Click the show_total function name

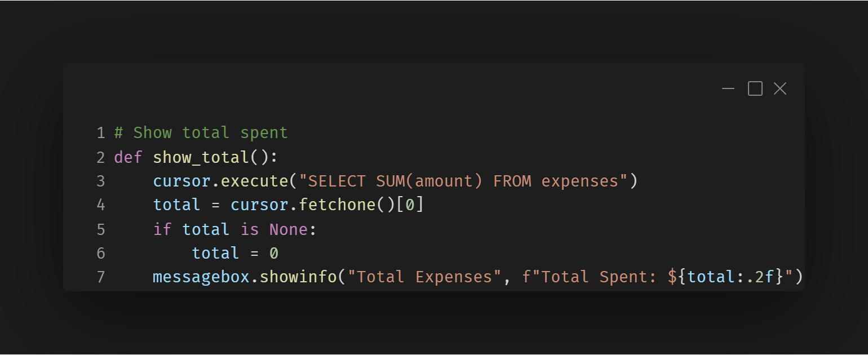(201, 157)
